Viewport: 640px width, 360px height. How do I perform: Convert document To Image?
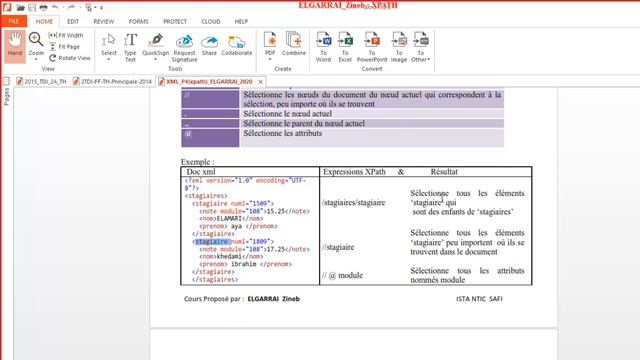point(399,47)
